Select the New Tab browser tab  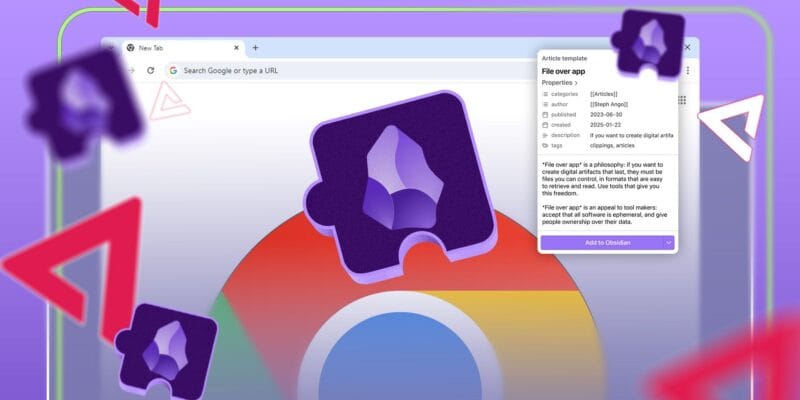183,48
